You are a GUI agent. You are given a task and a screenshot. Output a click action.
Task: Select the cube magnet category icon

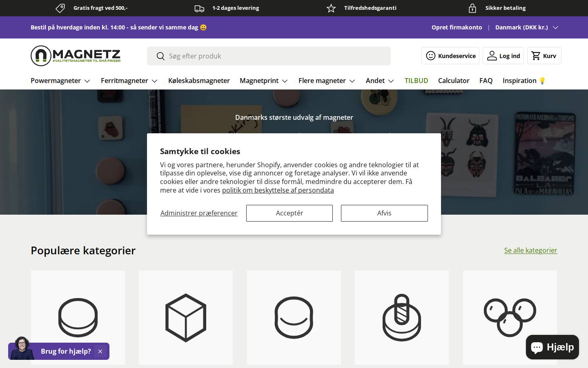(186, 318)
